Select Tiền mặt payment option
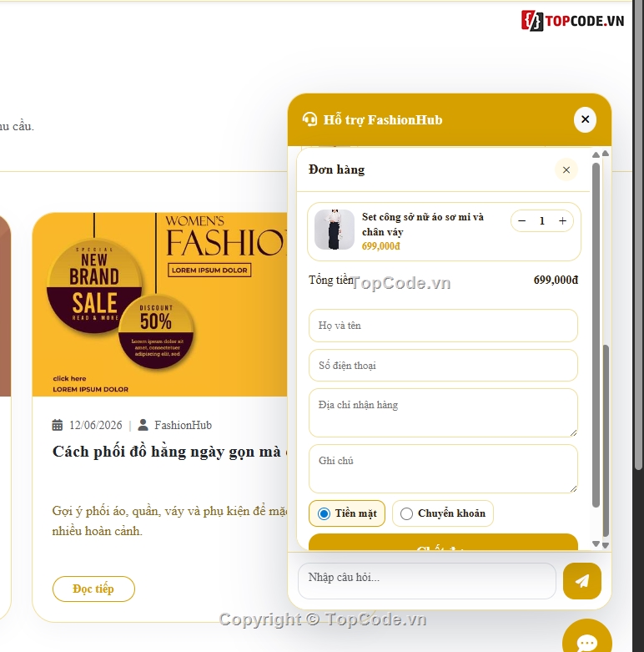This screenshot has height=652, width=644. pos(347,513)
